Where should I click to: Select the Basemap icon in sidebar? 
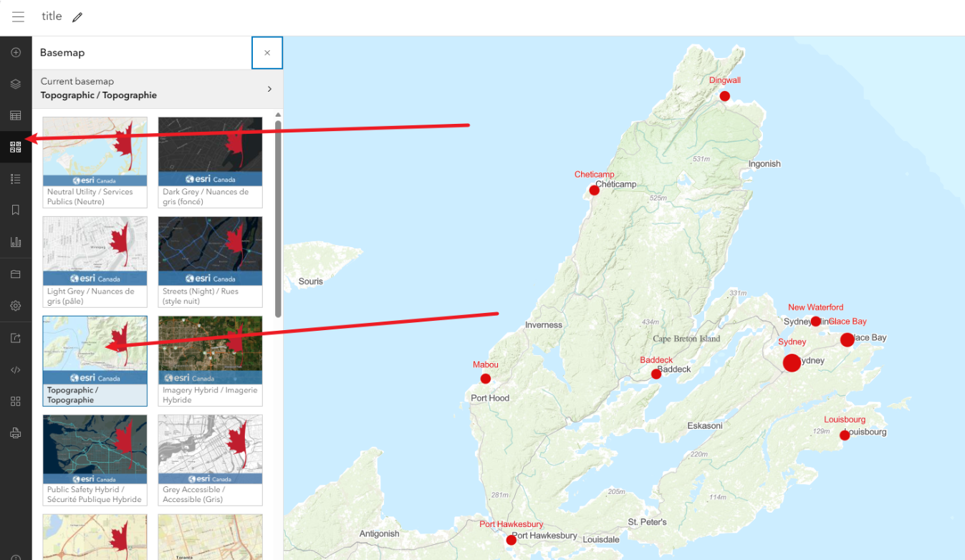[16, 147]
